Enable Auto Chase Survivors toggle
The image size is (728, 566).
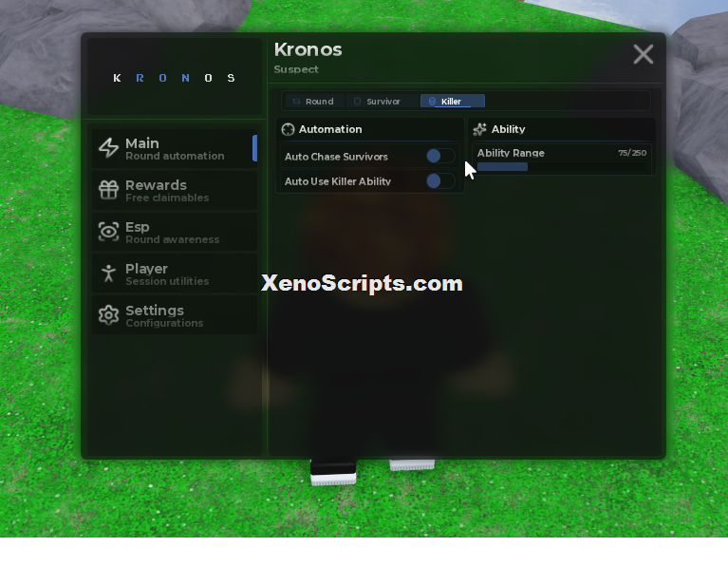coord(440,156)
